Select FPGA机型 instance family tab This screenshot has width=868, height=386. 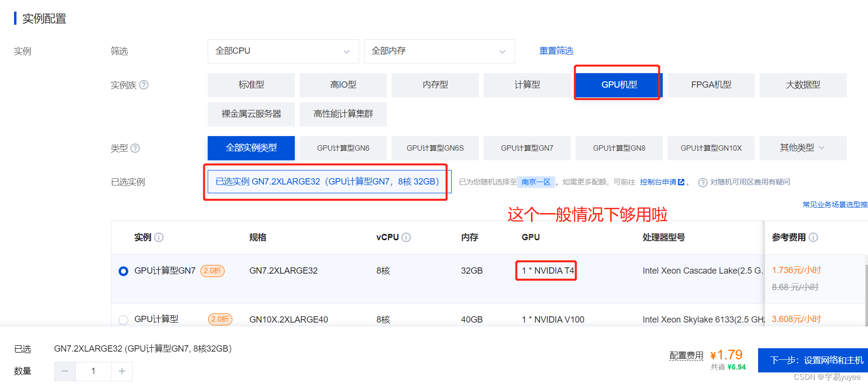711,85
